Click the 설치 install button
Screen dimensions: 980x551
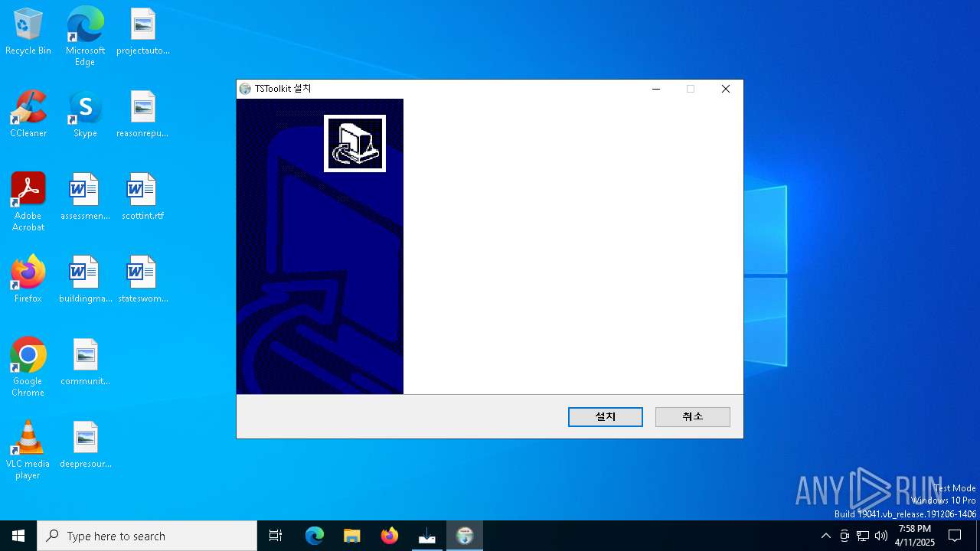[606, 417]
